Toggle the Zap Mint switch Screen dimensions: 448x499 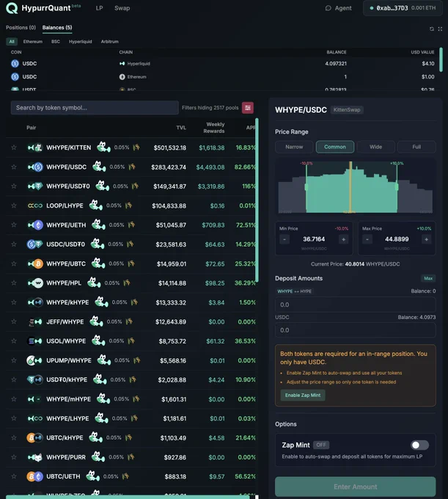point(419,445)
